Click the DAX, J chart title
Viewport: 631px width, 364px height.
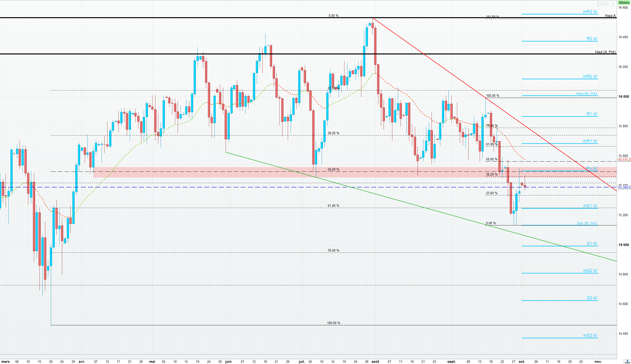point(605,4)
